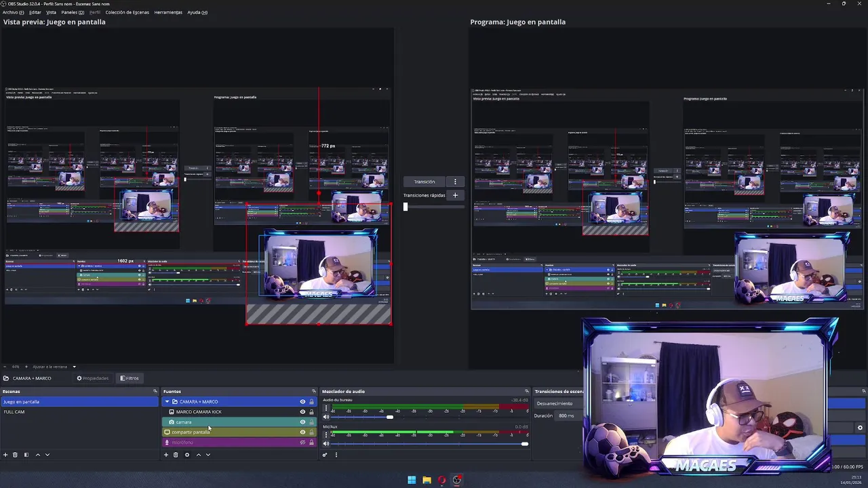This screenshot has height=488, width=868.
Task: Move scene up in Escenas panel
Action: tap(37, 455)
